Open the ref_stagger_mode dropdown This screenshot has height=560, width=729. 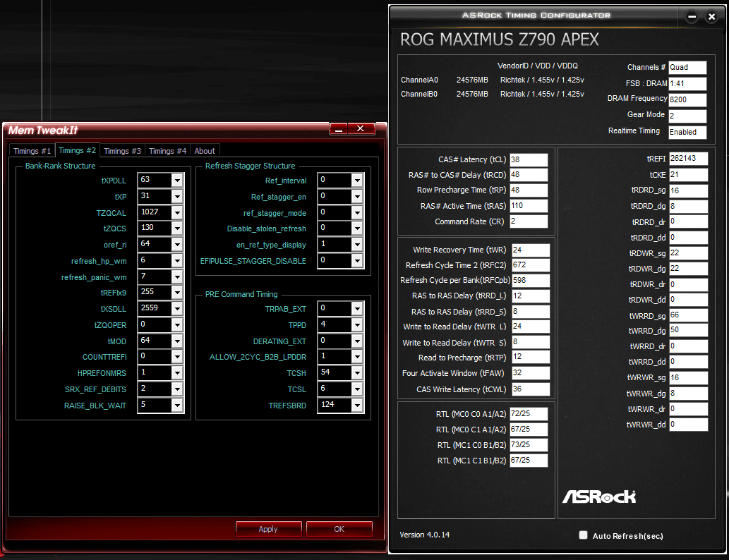357,212
